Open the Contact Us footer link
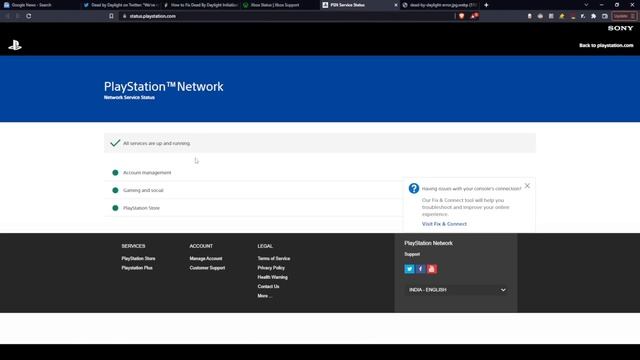Screen dimensions: 640x360 pyautogui.click(x=268, y=287)
